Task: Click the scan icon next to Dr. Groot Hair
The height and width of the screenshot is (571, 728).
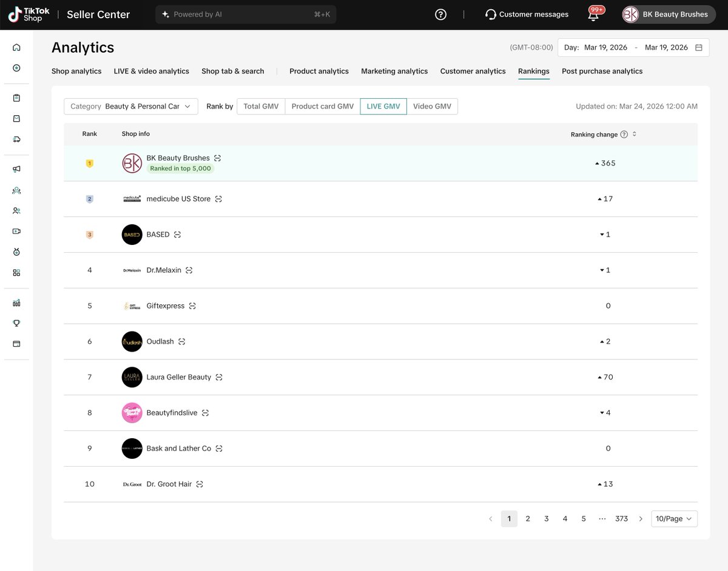Action: [x=200, y=484]
